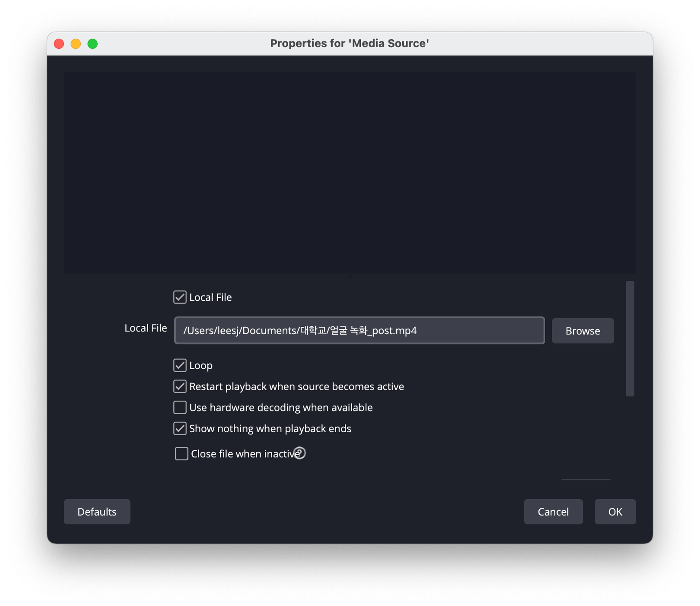The width and height of the screenshot is (700, 606).
Task: Confirm settings with the OK button
Action: tap(615, 512)
